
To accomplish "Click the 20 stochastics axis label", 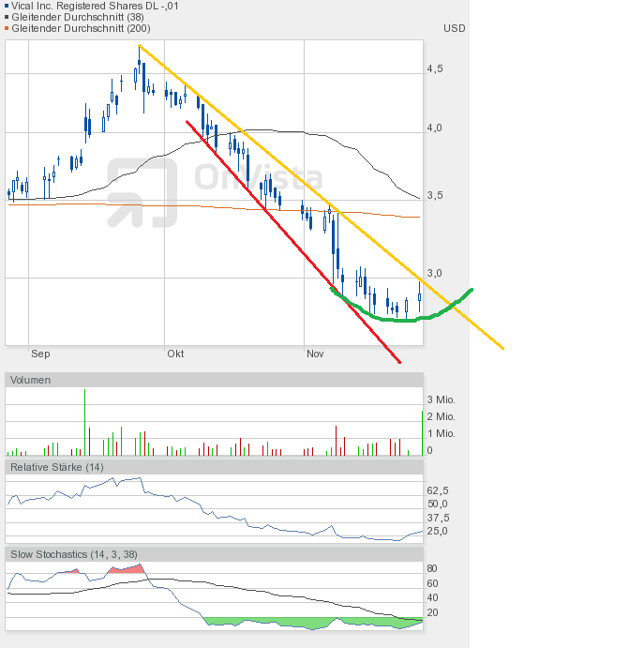I will pos(432,612).
